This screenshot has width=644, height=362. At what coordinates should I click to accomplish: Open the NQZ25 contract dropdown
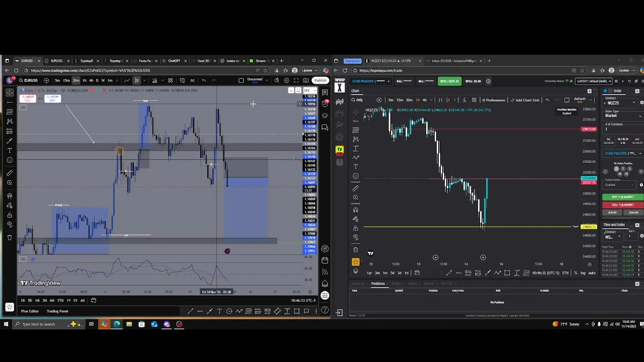point(620,103)
